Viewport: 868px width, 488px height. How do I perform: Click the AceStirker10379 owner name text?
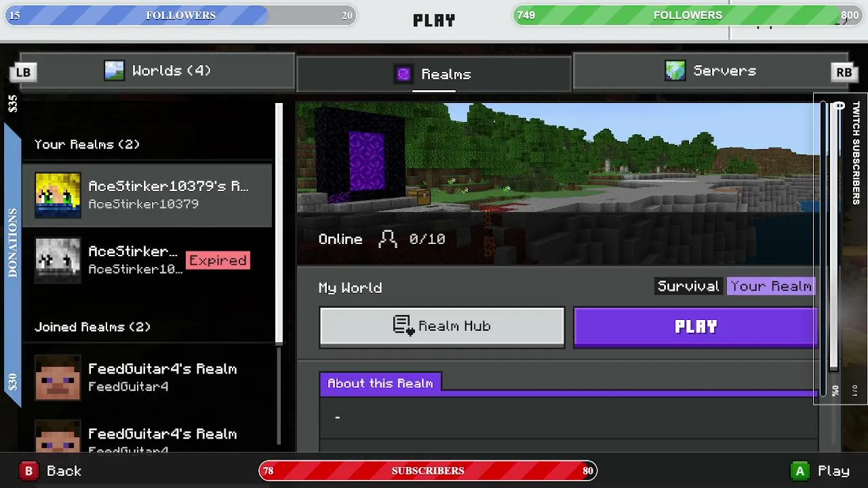143,204
